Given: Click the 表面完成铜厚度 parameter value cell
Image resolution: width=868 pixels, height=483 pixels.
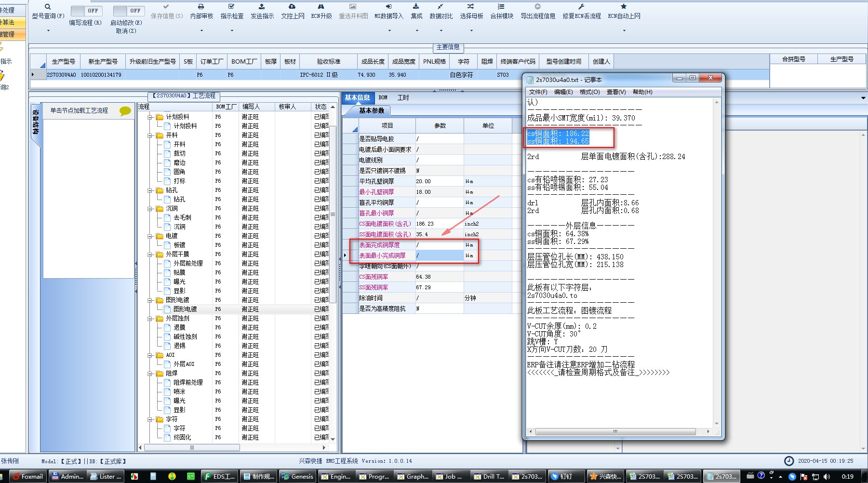Looking at the screenshot, I should (440, 245).
